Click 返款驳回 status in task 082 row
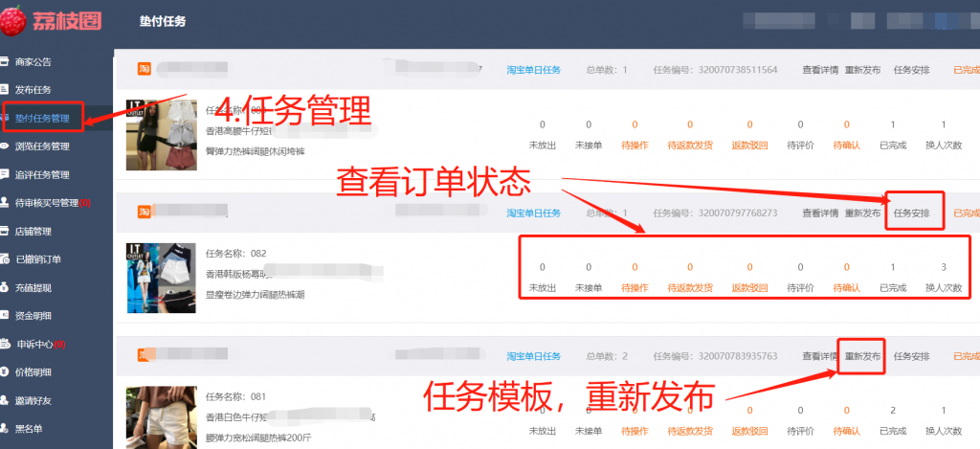The width and height of the screenshot is (980, 449). click(x=749, y=288)
